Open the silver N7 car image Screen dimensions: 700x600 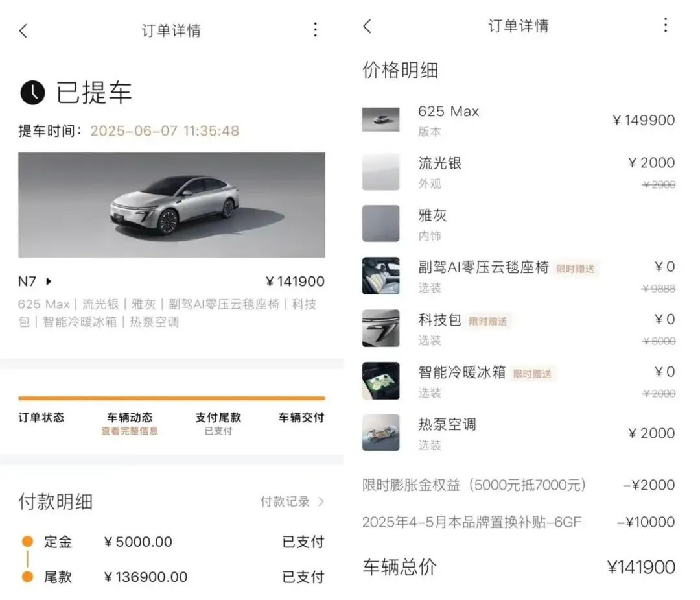(x=172, y=205)
